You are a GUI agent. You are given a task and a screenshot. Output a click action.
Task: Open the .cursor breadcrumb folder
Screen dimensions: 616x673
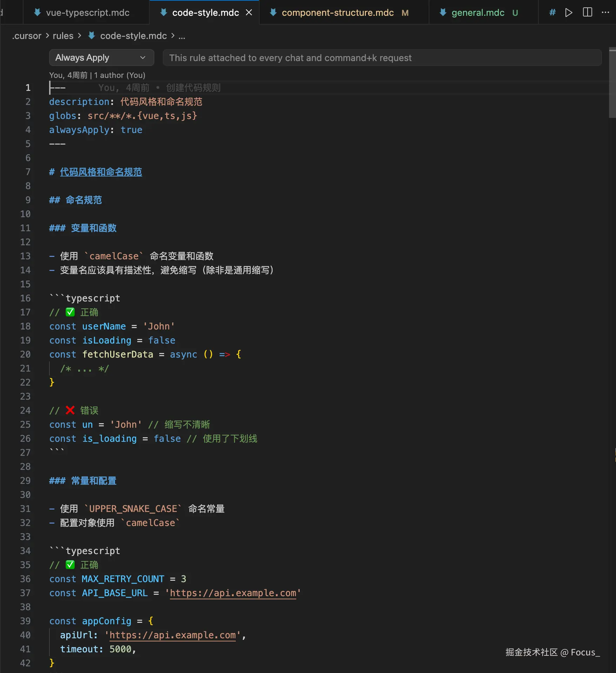pyautogui.click(x=27, y=36)
